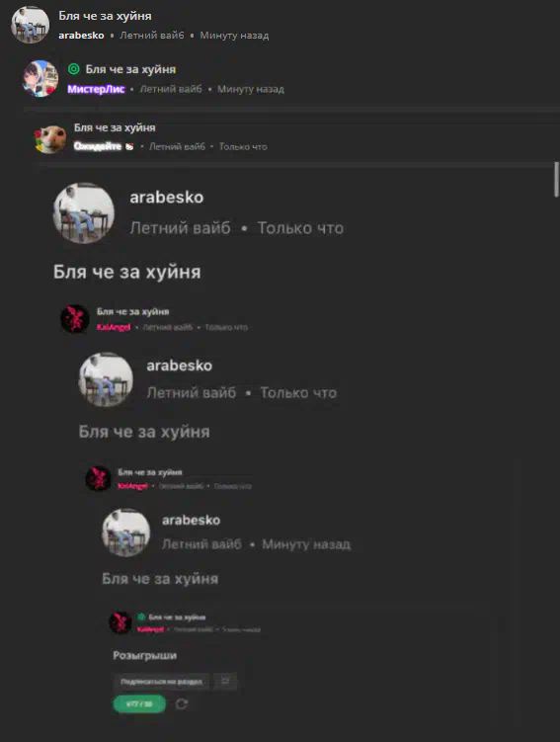The width and height of the screenshot is (560, 742).
Task: Open the pink KaiAngel username link
Action: (114, 327)
